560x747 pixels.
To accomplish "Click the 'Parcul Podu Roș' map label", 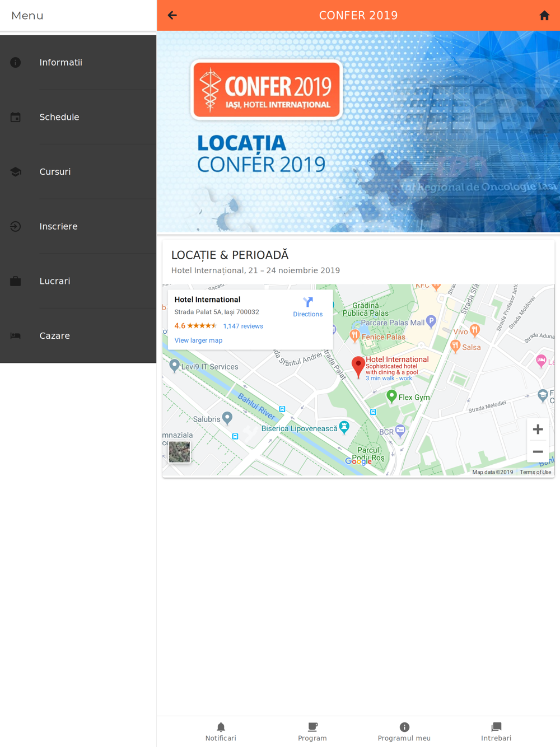I will coord(368,454).
